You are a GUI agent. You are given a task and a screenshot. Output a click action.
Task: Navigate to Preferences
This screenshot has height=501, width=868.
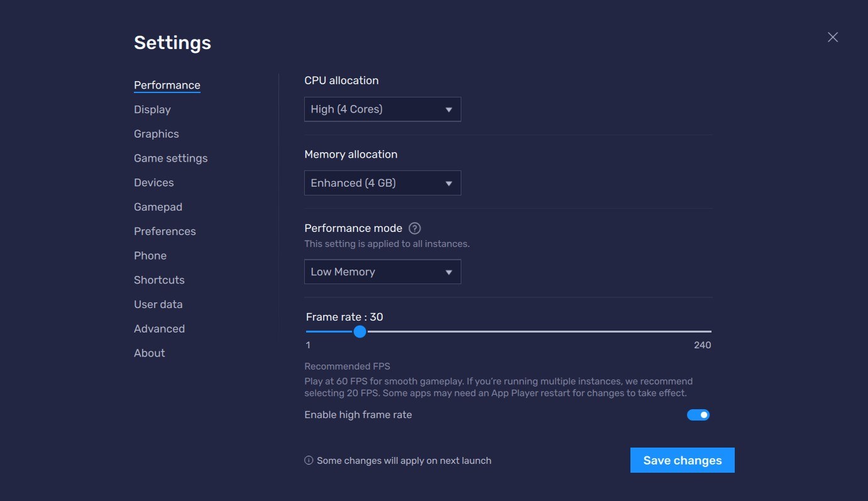(165, 231)
